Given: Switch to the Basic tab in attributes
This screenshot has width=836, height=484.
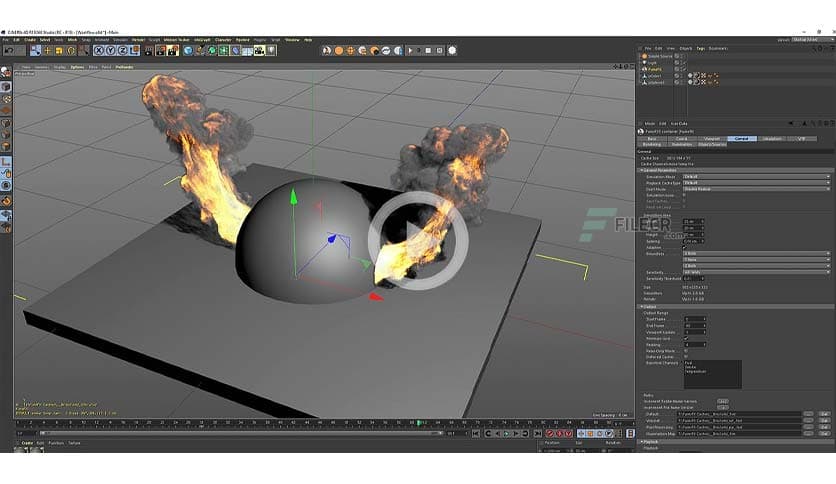Looking at the screenshot, I should tap(652, 139).
